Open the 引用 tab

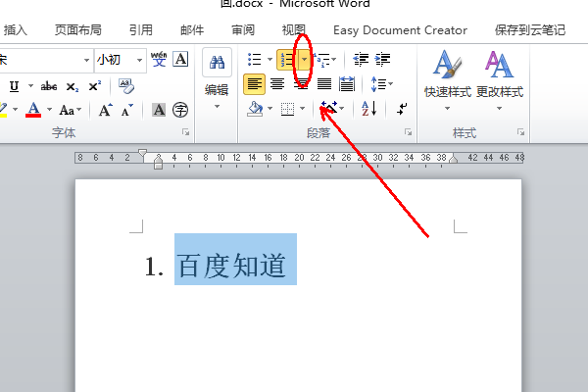(141, 29)
